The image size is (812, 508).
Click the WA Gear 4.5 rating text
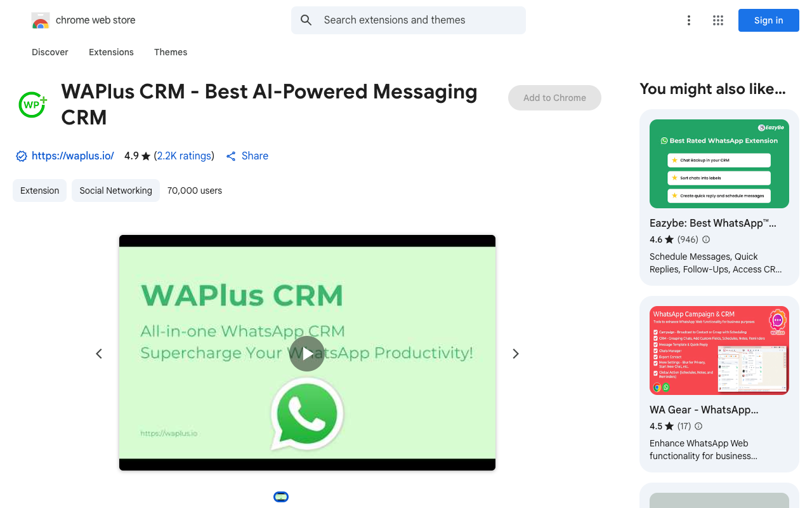662,426
